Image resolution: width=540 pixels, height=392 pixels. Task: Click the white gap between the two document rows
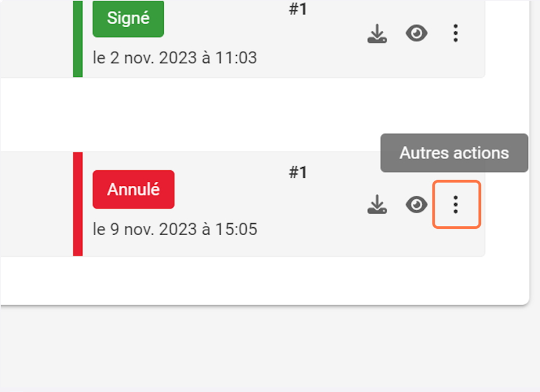[261, 114]
